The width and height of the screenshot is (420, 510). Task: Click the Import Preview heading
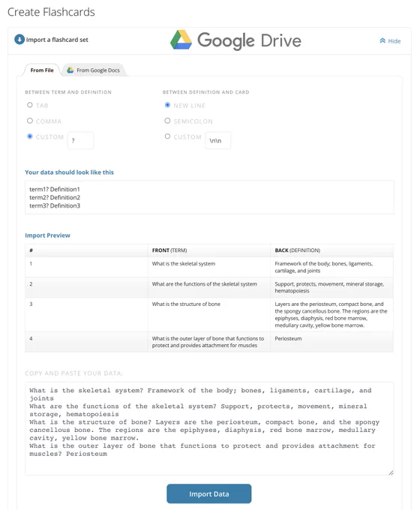(47, 235)
